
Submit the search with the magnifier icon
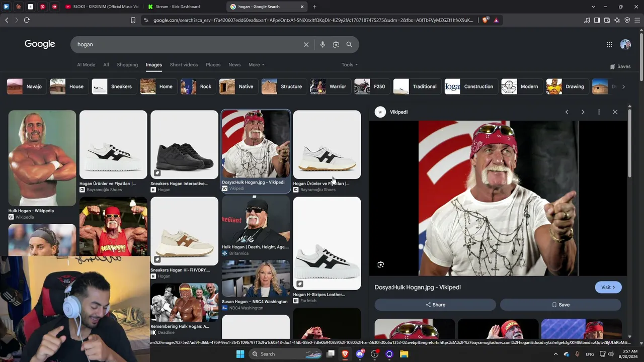pos(349,44)
